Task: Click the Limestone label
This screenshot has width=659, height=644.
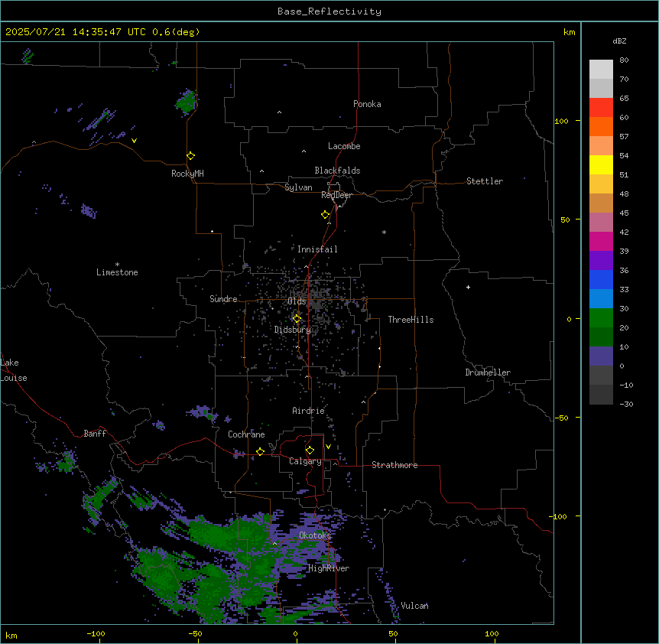Action: tap(117, 272)
